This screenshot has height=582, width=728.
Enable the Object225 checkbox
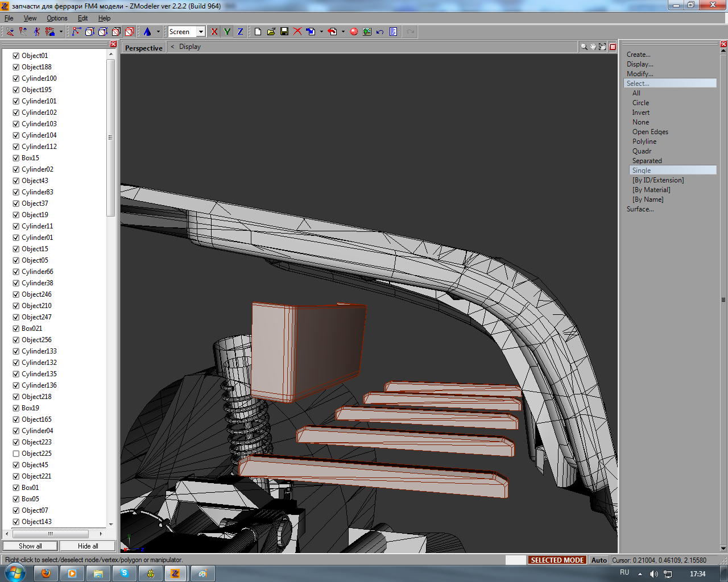coord(16,454)
